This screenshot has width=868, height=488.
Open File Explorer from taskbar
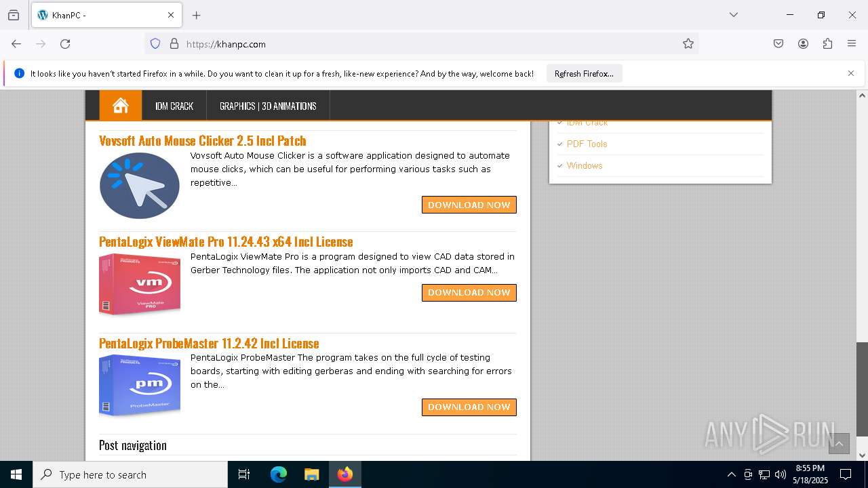[x=311, y=474]
